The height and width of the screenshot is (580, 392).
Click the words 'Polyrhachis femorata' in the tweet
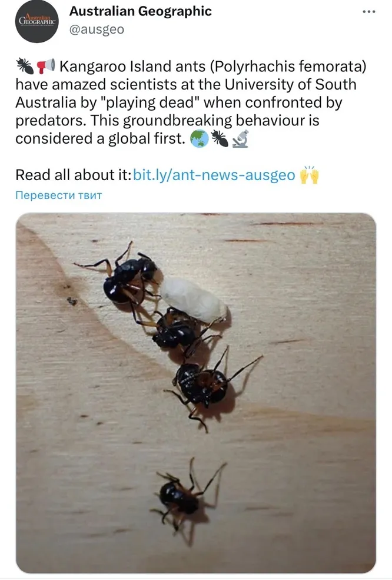click(288, 67)
